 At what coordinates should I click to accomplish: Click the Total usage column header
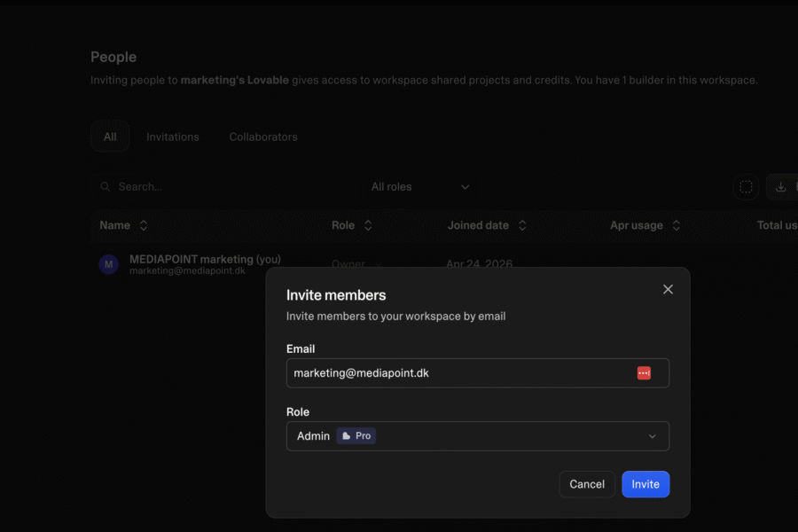777,225
